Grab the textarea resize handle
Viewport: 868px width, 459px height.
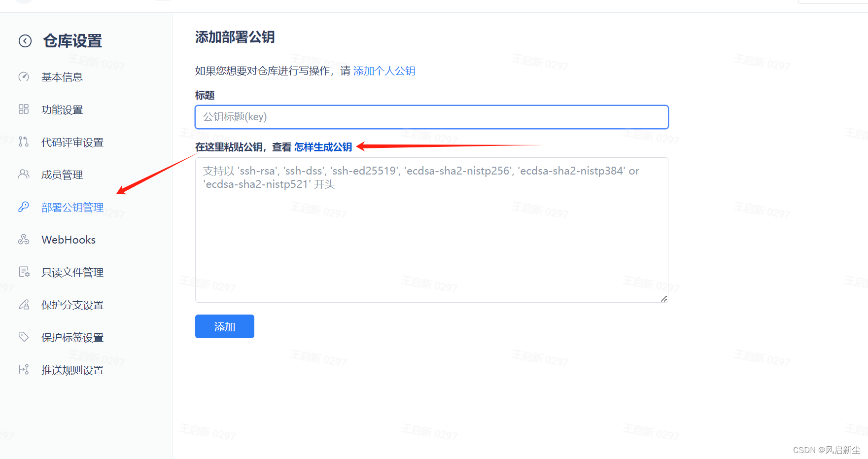point(664,298)
